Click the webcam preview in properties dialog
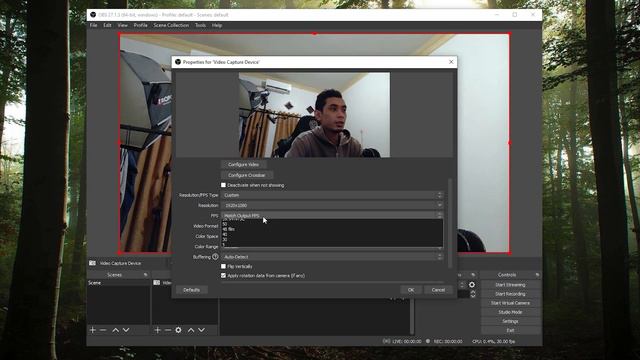This screenshot has height=360, width=640. (314, 115)
